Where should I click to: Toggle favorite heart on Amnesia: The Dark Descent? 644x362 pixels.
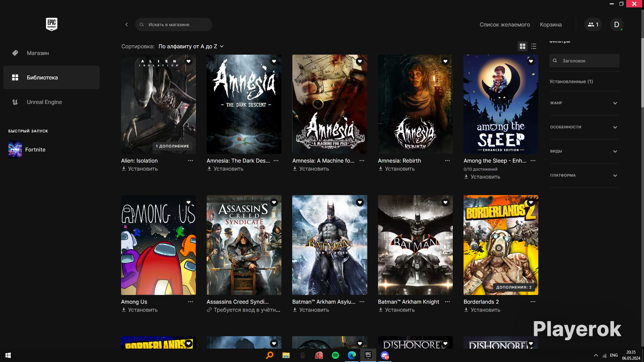274,62
